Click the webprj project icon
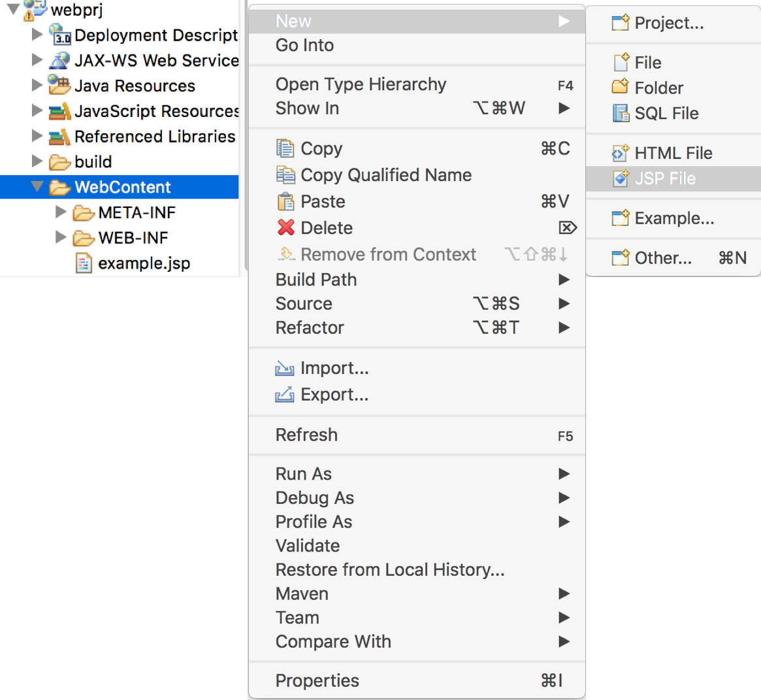The width and height of the screenshot is (761, 700). click(x=35, y=10)
